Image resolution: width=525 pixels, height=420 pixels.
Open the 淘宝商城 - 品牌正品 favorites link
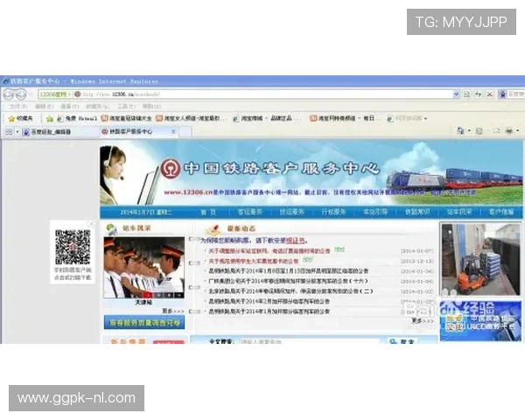(267, 119)
